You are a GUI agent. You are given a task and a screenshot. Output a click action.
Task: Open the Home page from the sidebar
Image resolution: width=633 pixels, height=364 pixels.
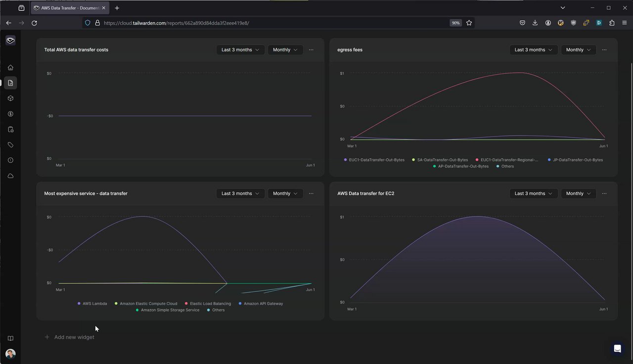tap(10, 67)
